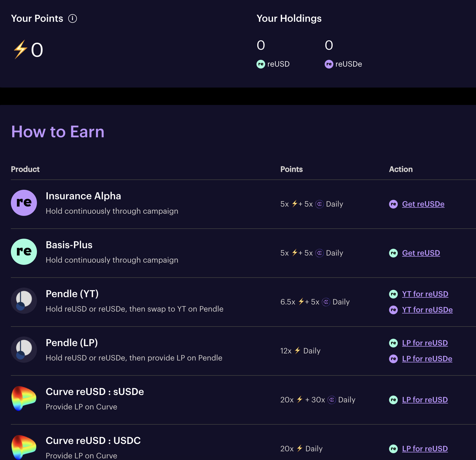The height and width of the screenshot is (460, 476).
Task: Click the Insurance Alpha purple re logo
Action: tap(24, 203)
